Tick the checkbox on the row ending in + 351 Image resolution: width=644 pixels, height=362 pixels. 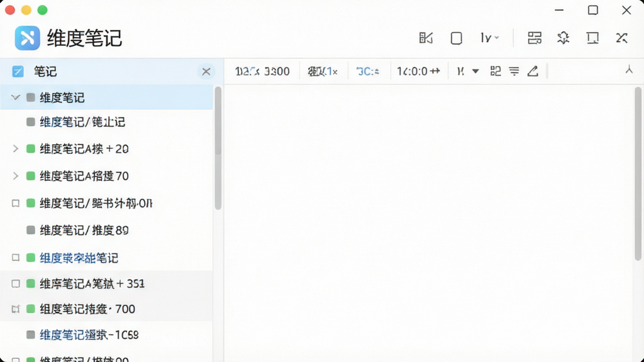pyautogui.click(x=16, y=283)
